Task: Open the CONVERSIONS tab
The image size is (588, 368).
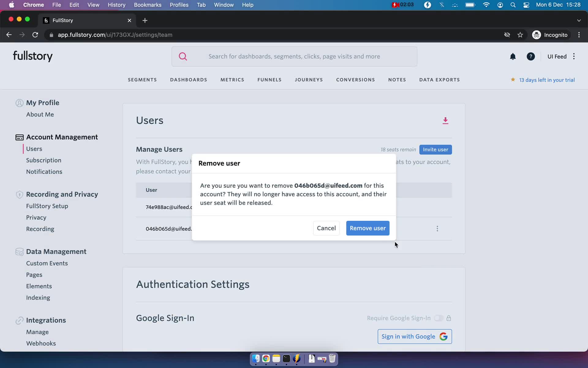Action: point(355,80)
